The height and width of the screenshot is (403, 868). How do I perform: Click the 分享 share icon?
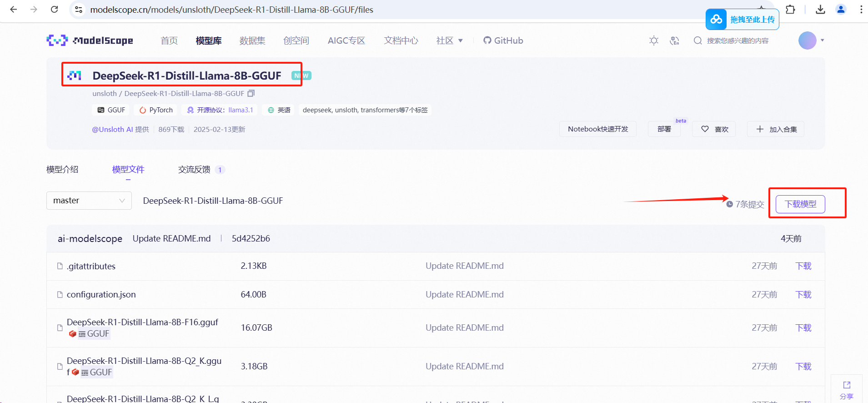[846, 390]
